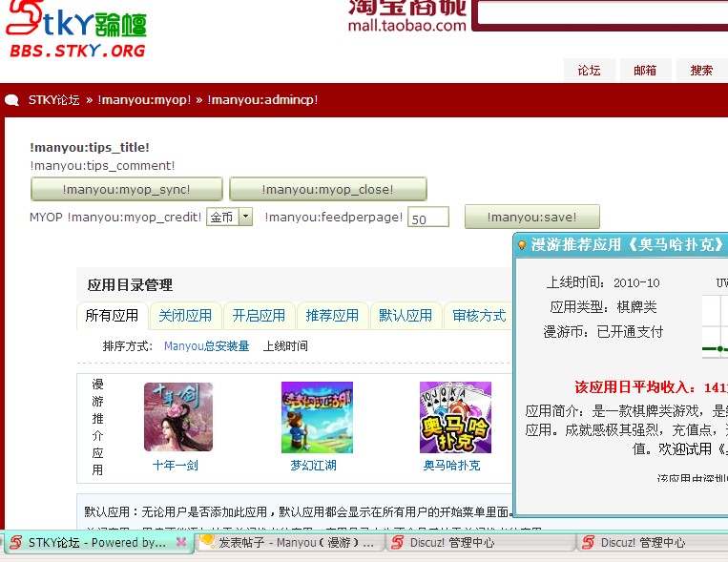Image resolution: width=728 pixels, height=562 pixels.
Task: Focus the Taobao banner search box
Action: (603, 12)
